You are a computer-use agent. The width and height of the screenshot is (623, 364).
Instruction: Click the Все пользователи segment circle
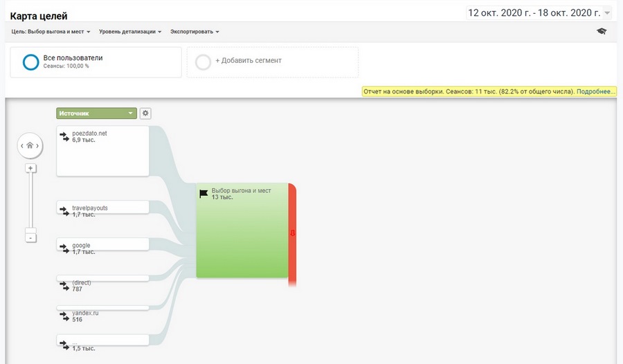tap(30, 62)
